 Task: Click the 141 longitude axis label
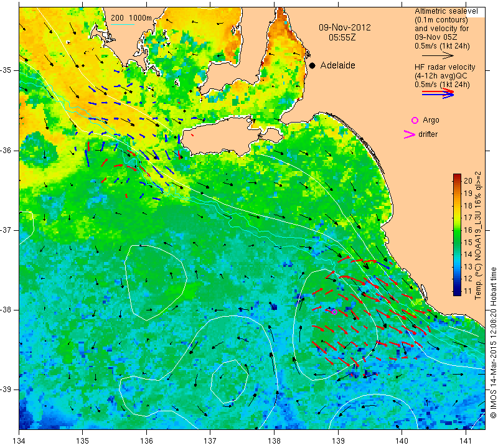(466, 441)
